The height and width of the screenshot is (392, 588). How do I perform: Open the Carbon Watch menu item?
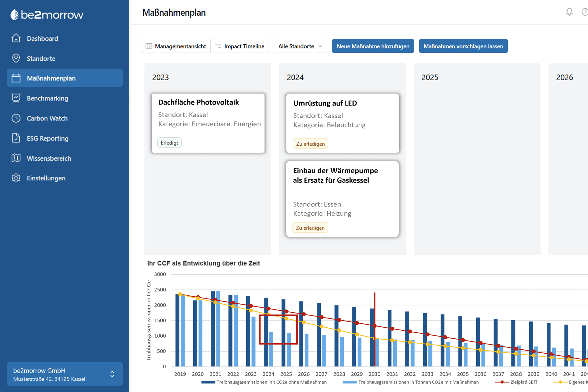47,118
